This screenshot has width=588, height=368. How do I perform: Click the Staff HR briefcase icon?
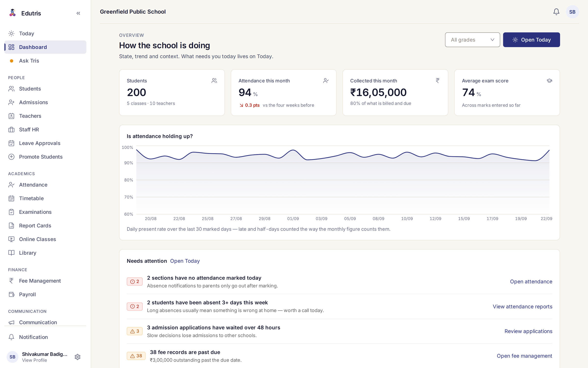[x=12, y=130]
